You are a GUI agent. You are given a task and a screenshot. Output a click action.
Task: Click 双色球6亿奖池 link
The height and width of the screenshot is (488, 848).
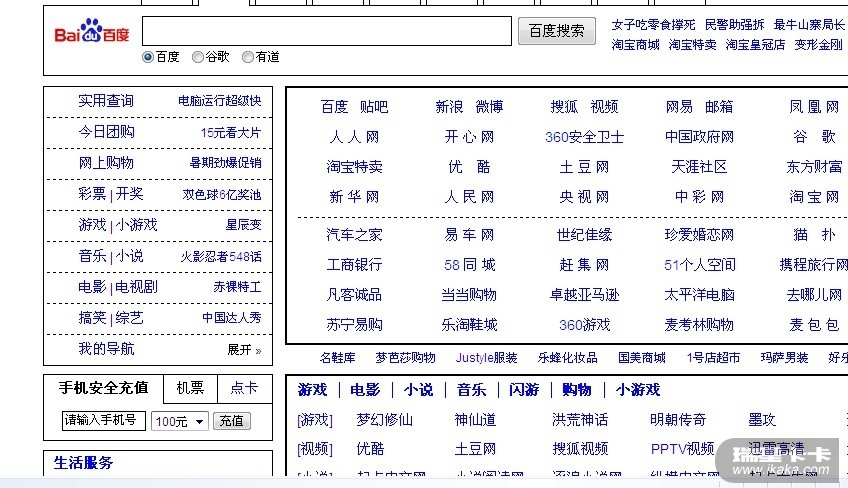point(222,195)
